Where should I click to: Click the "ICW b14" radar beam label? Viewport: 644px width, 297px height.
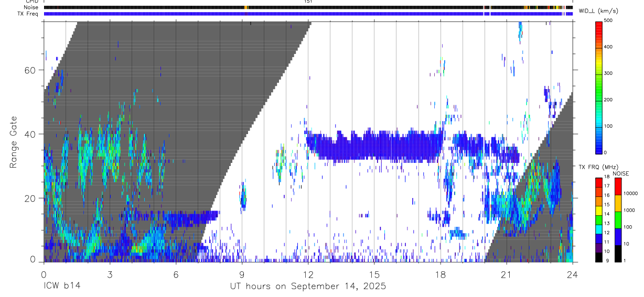pyautogui.click(x=61, y=287)
